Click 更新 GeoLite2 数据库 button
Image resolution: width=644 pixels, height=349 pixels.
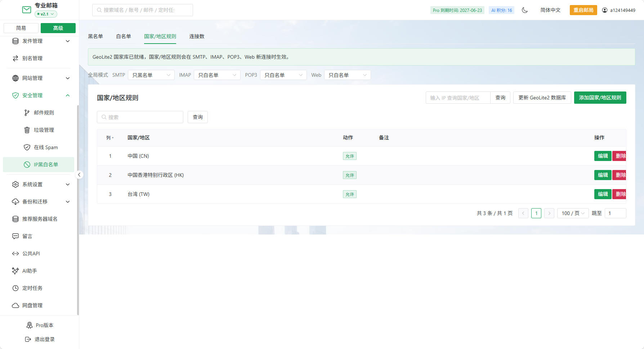pos(542,98)
